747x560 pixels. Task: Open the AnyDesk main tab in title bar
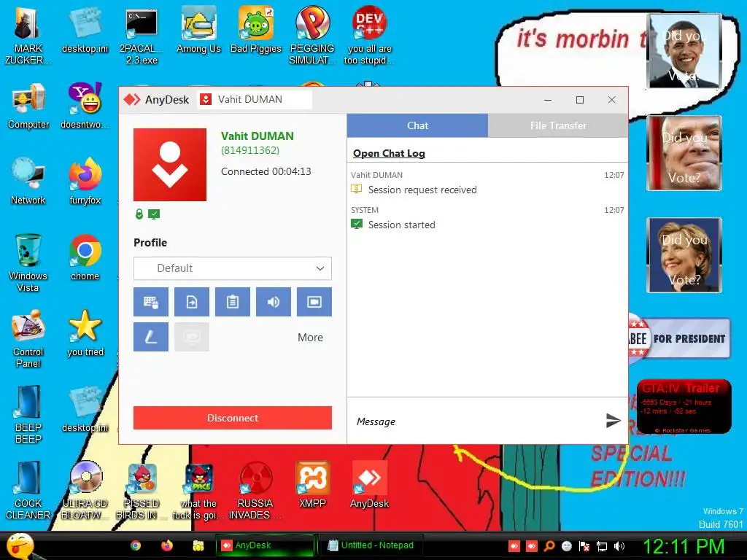[157, 99]
